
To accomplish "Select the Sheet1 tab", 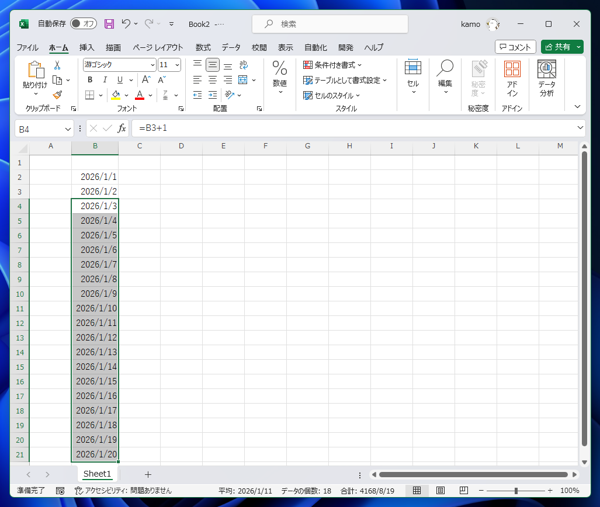I will tap(97, 474).
